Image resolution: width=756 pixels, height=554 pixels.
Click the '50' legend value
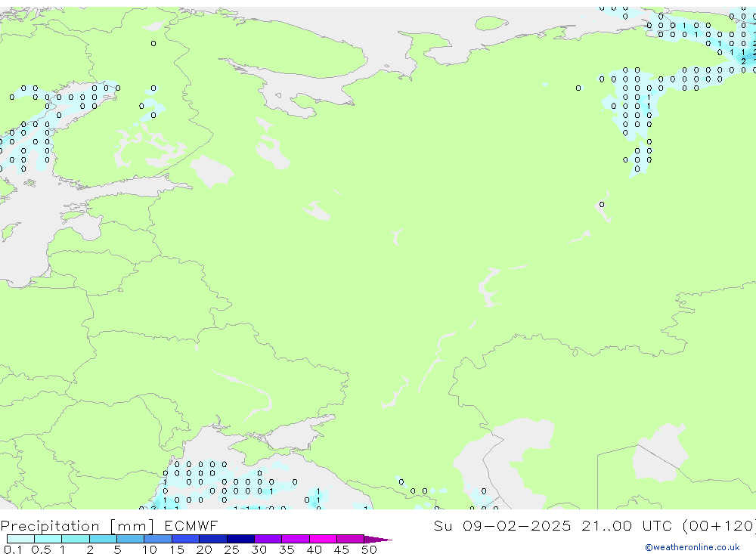(369, 549)
